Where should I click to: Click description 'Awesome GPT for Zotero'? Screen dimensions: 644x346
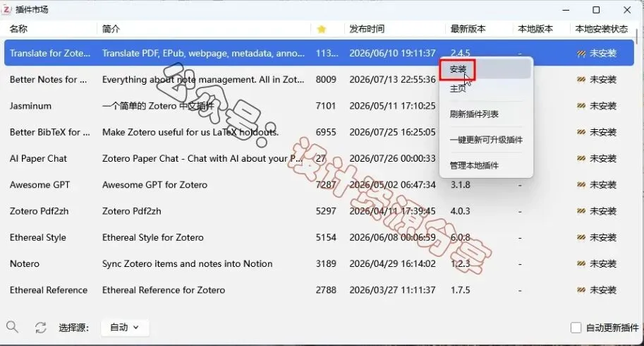tap(155, 184)
